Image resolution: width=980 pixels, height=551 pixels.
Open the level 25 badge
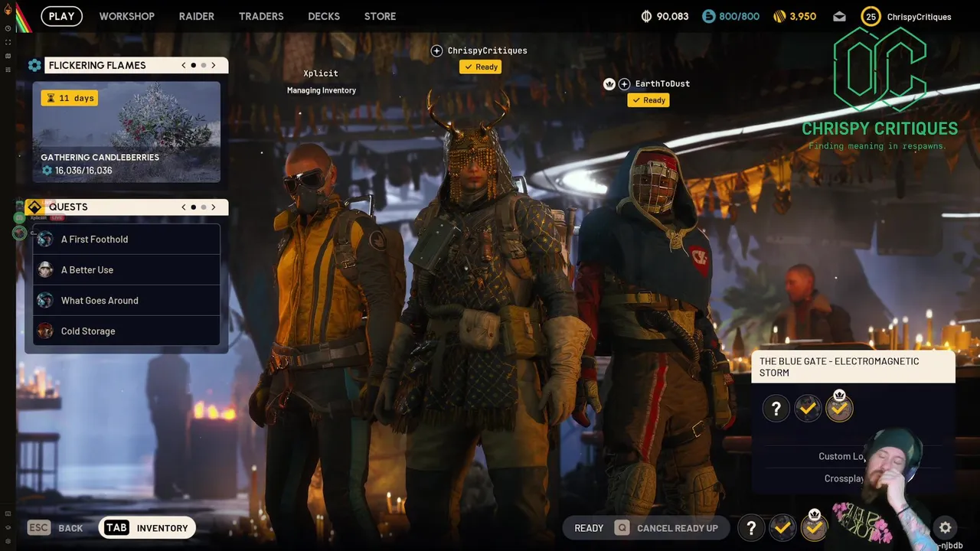pyautogui.click(x=871, y=16)
